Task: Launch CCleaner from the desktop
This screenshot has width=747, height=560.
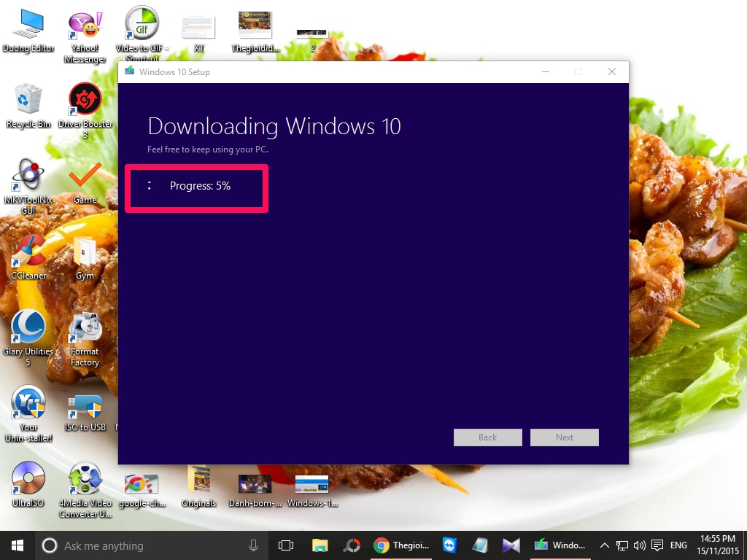Action: coord(28,257)
